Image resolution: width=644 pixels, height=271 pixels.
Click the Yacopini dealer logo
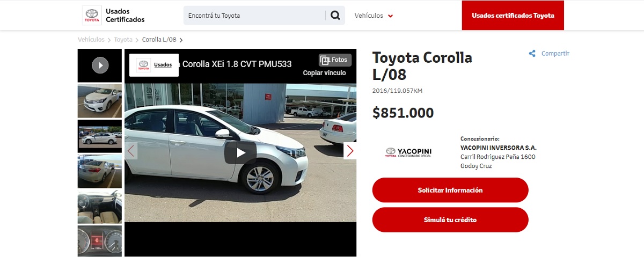coord(408,152)
